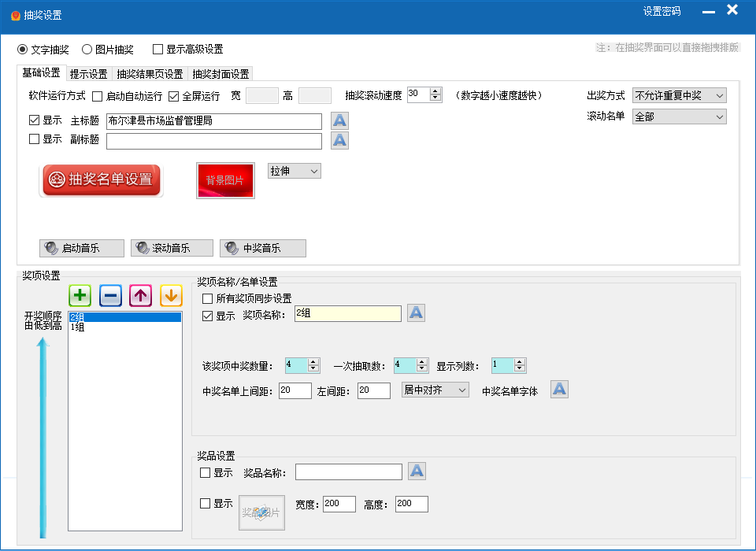Open the 居中对齐 alignment dropdown
756x551 pixels.
435,390
